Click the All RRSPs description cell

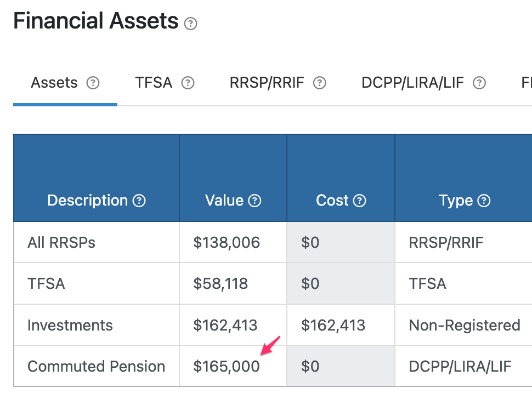[x=61, y=242]
